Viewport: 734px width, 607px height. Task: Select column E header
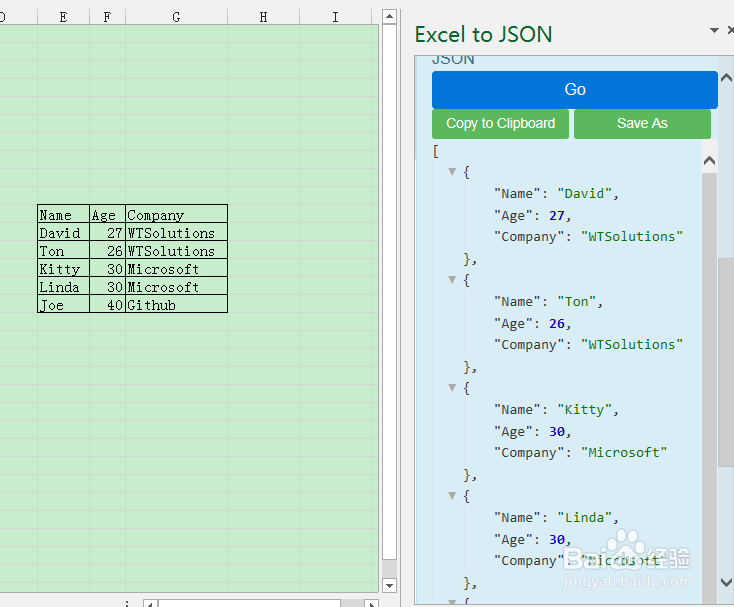click(x=63, y=17)
